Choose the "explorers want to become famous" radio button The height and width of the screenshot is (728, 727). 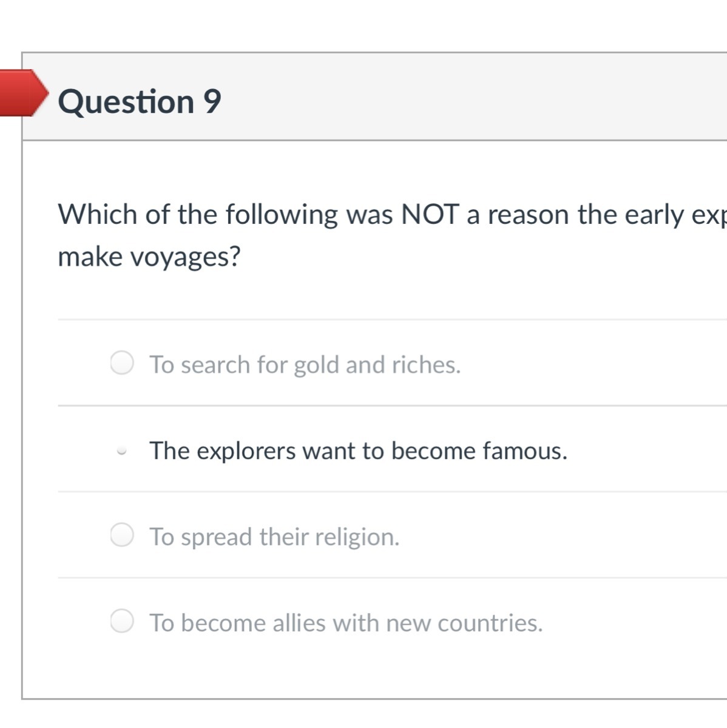tap(122, 451)
